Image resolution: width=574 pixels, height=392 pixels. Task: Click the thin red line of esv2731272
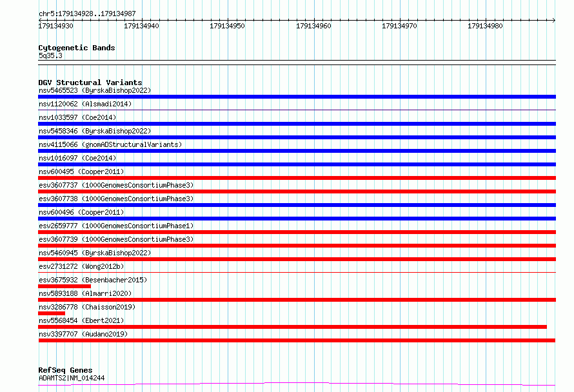tap(297, 272)
